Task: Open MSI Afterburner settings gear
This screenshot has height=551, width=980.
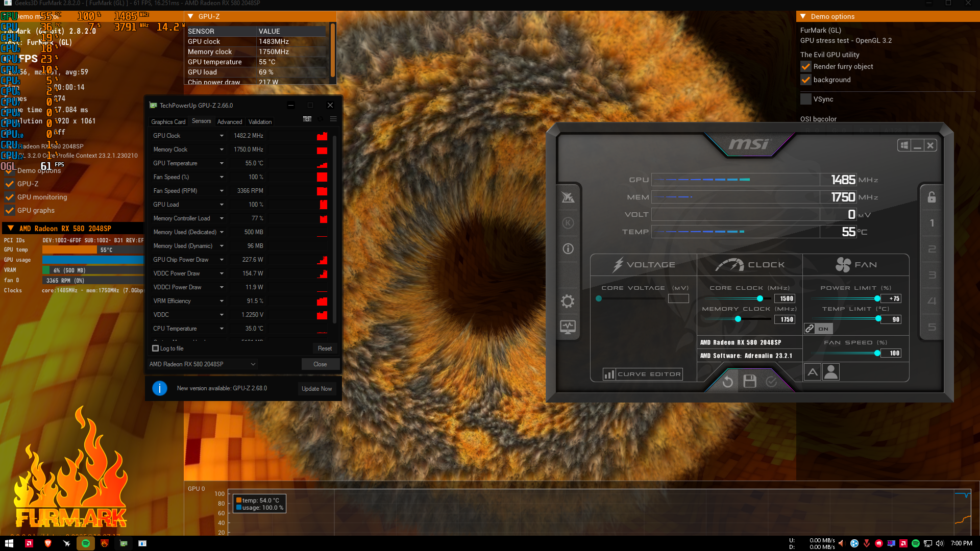Action: [x=568, y=301]
